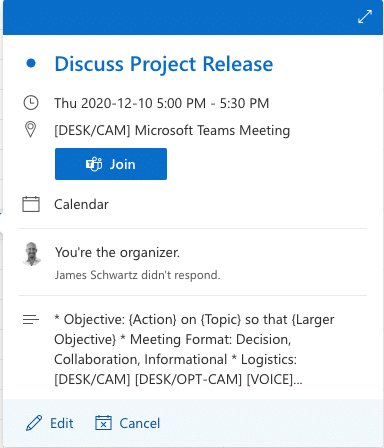Image resolution: width=384 pixels, height=448 pixels.
Task: Expand the truncated Objective description text
Action: (194, 349)
